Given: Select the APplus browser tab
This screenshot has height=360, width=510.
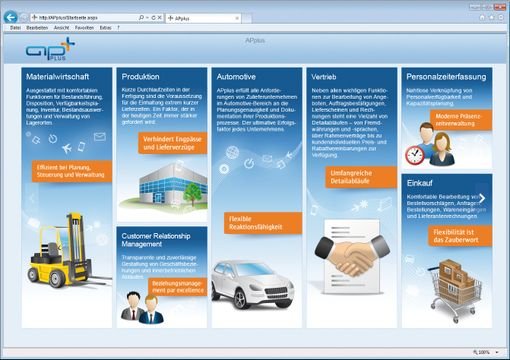Looking at the screenshot, I should click(203, 18).
